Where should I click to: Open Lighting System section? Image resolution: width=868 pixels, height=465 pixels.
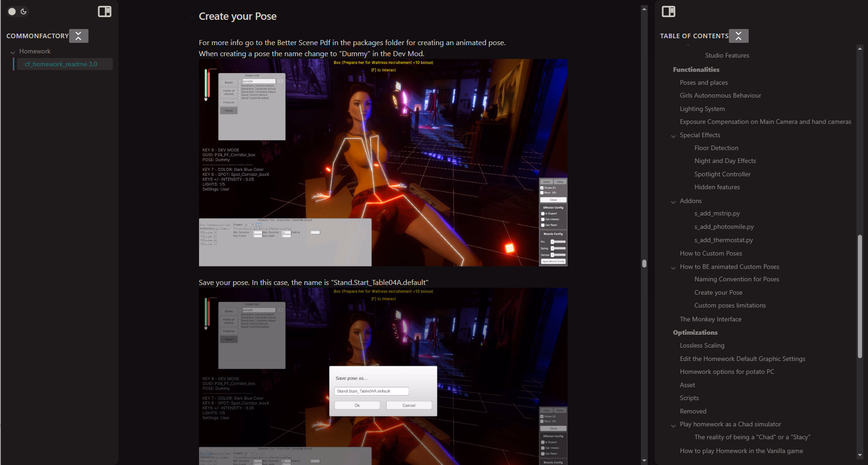click(702, 109)
